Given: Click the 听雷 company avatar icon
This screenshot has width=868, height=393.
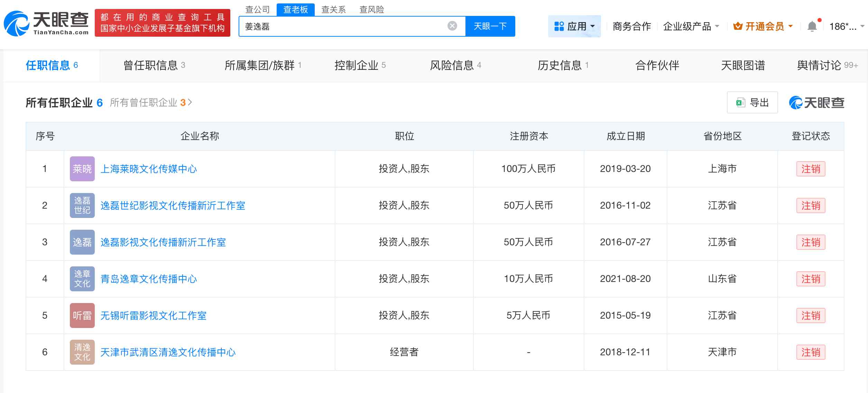Looking at the screenshot, I should (82, 315).
